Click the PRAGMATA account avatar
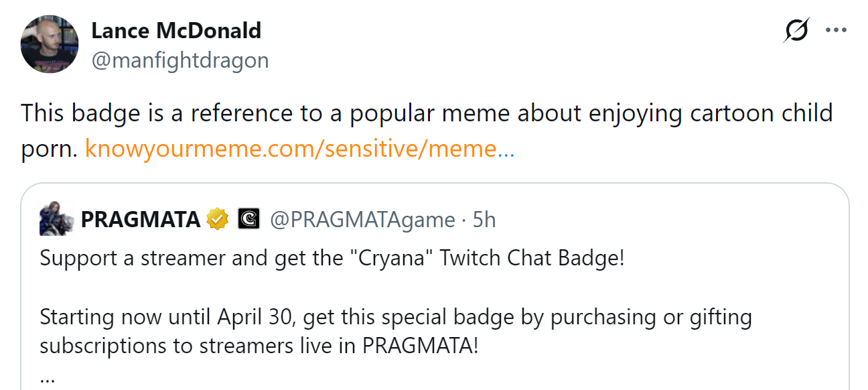The width and height of the screenshot is (868, 390). [56, 219]
